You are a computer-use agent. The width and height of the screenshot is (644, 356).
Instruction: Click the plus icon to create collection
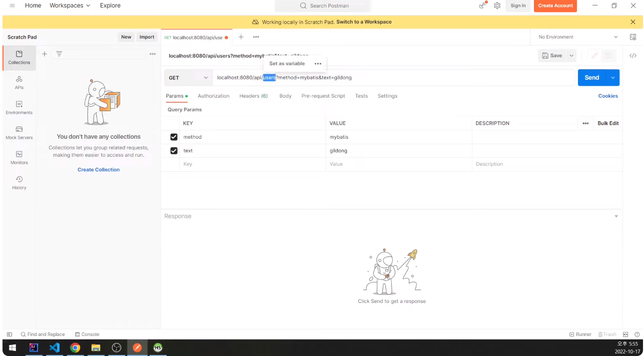pyautogui.click(x=45, y=54)
